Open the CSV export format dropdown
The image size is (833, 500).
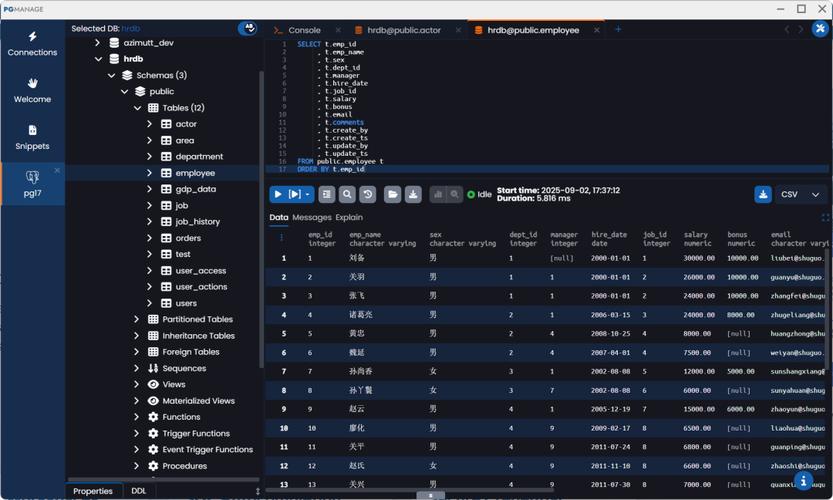coord(802,194)
